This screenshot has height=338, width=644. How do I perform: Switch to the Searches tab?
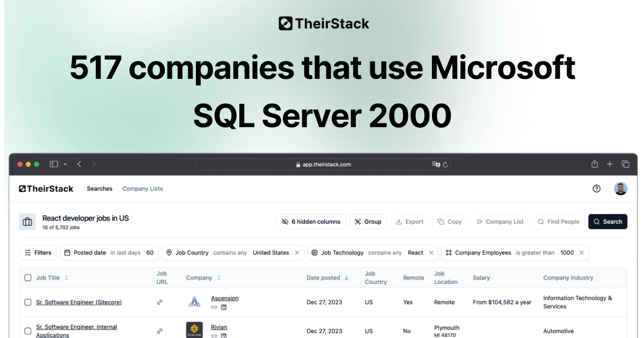click(100, 189)
